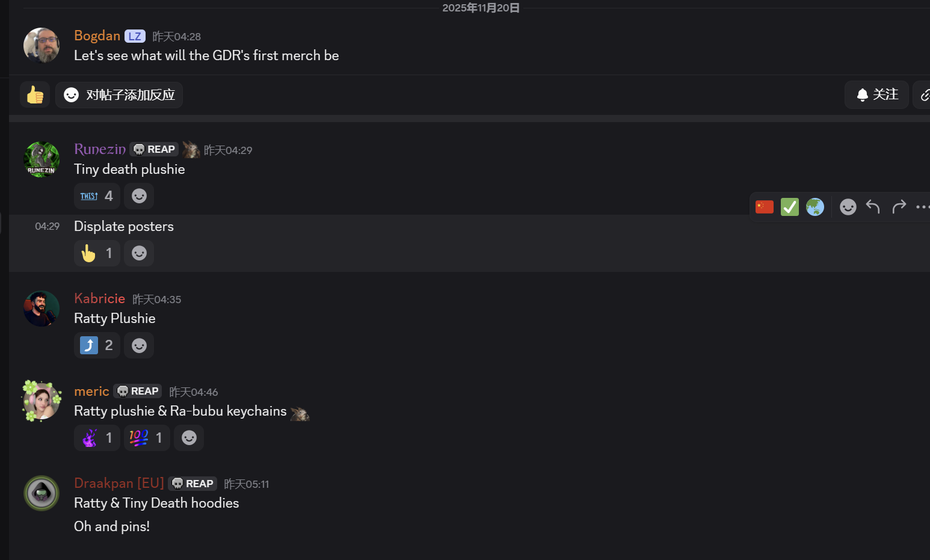Toggle the THIS reaction with count 4
The image size is (930, 560).
tap(97, 196)
